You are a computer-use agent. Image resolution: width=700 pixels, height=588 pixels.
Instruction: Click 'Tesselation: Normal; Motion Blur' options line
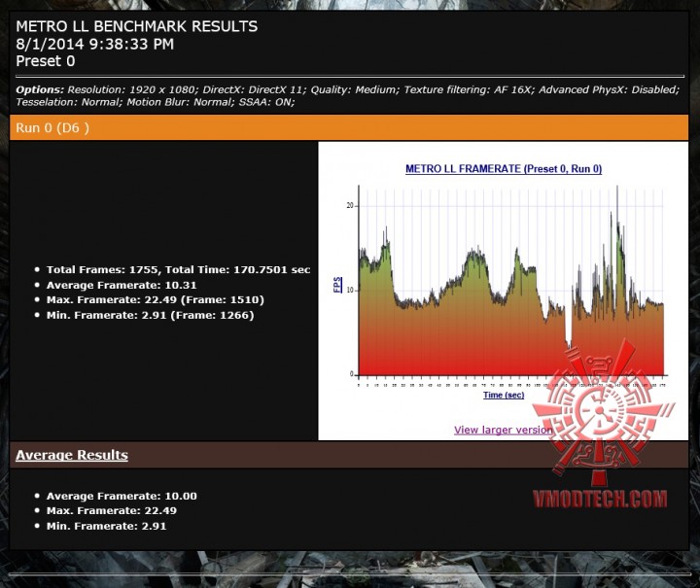(x=156, y=102)
